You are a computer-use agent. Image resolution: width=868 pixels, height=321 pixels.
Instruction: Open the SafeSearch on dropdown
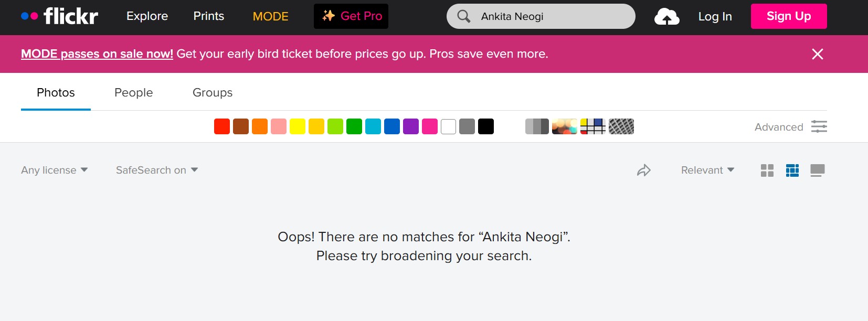pos(156,170)
